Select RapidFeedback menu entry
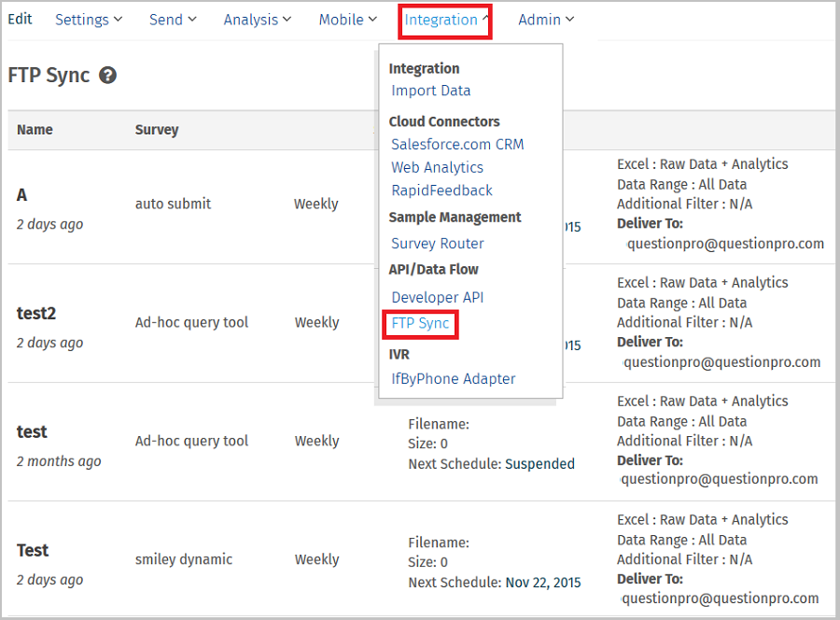The height and width of the screenshot is (620, 840). 441,190
